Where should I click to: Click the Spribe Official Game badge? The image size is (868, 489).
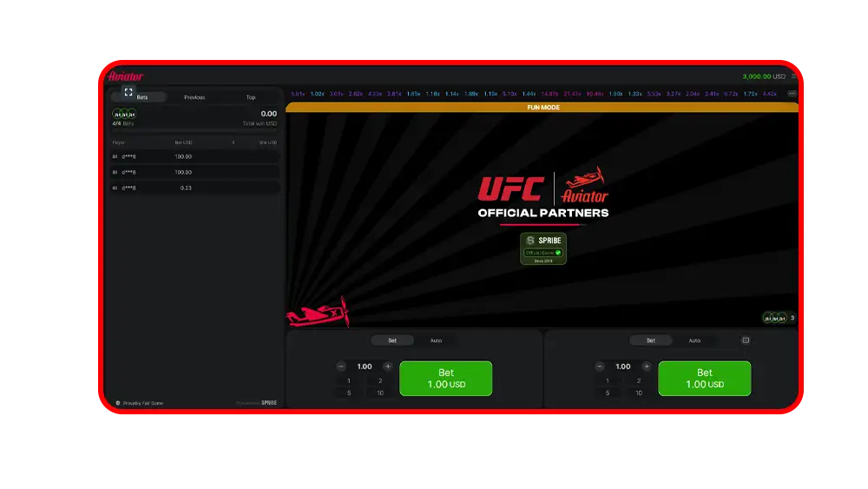coord(543,248)
